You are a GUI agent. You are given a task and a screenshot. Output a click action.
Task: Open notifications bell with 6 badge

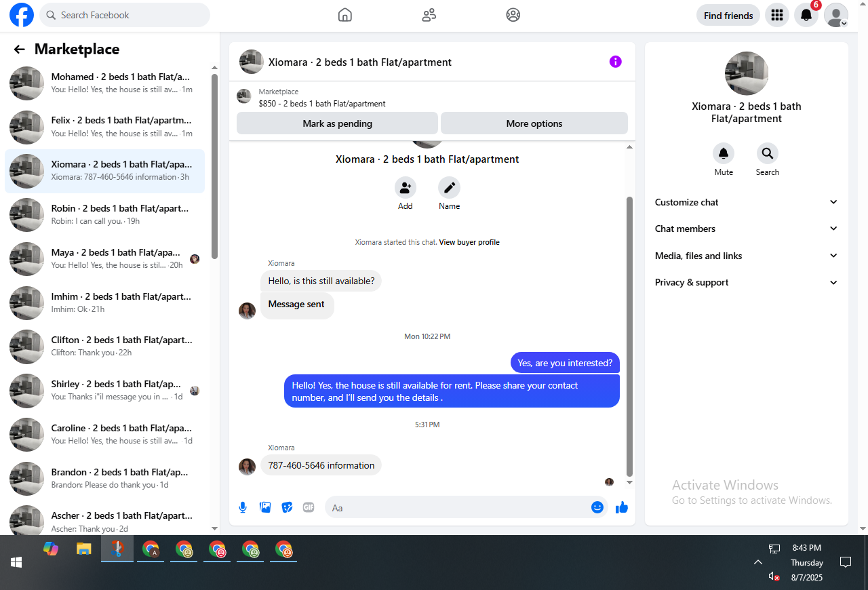tap(806, 15)
